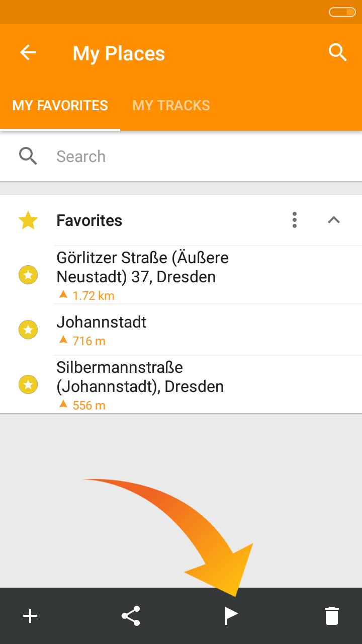Open Favorites group three-dot menu
362x644 pixels.
295,220
